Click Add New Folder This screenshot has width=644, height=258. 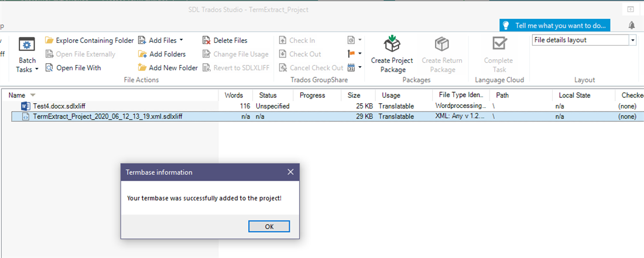click(167, 67)
